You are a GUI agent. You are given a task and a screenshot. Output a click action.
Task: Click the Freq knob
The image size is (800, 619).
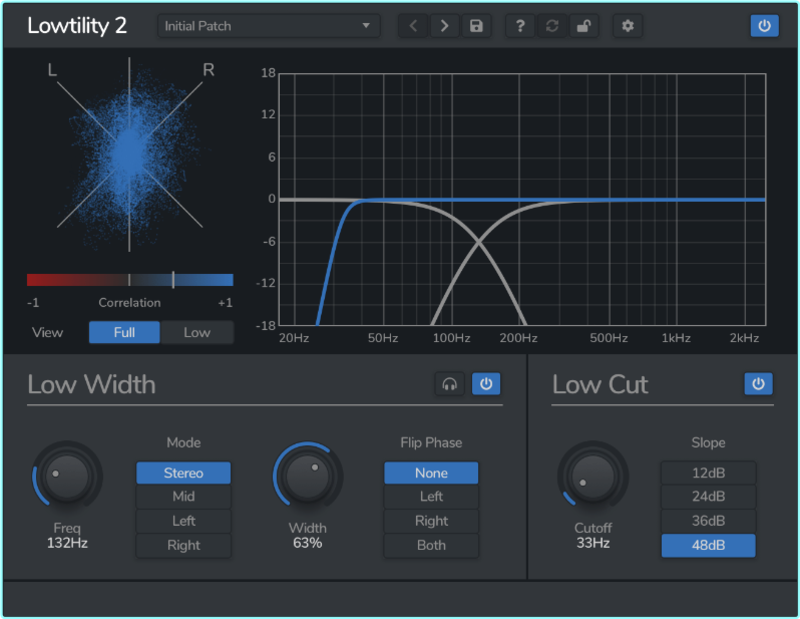coord(67,477)
